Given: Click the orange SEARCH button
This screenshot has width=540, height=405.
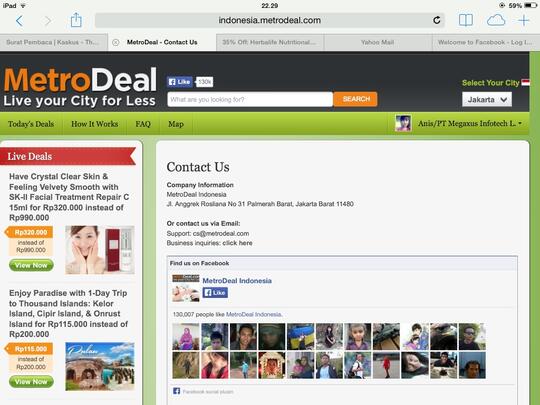Looking at the screenshot, I should 355,99.
